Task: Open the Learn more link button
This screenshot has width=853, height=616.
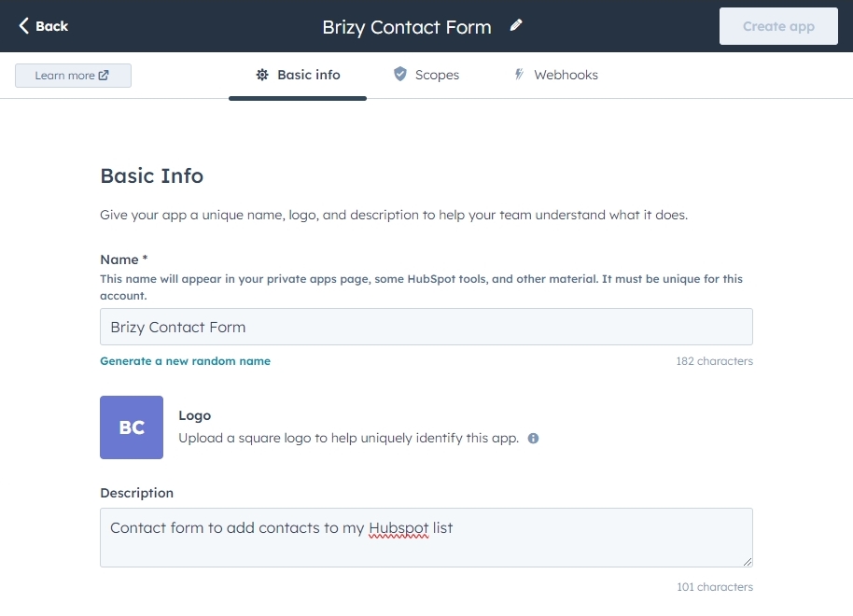Action: point(73,75)
